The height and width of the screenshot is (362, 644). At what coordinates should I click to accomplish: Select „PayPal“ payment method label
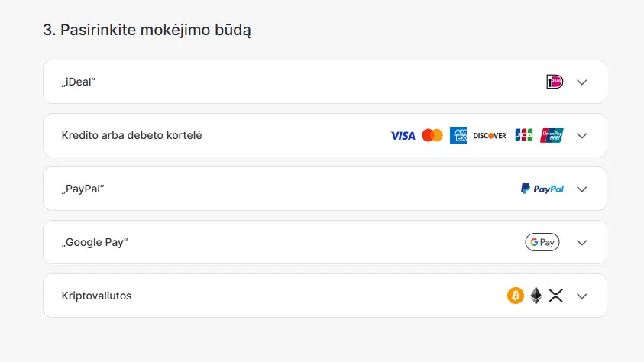pos(83,189)
